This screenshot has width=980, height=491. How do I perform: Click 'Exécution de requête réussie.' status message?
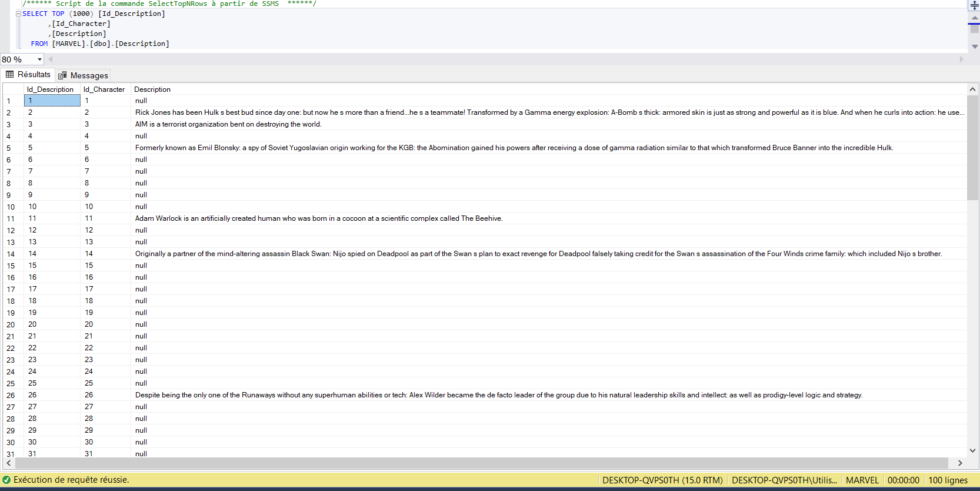[x=71, y=480]
